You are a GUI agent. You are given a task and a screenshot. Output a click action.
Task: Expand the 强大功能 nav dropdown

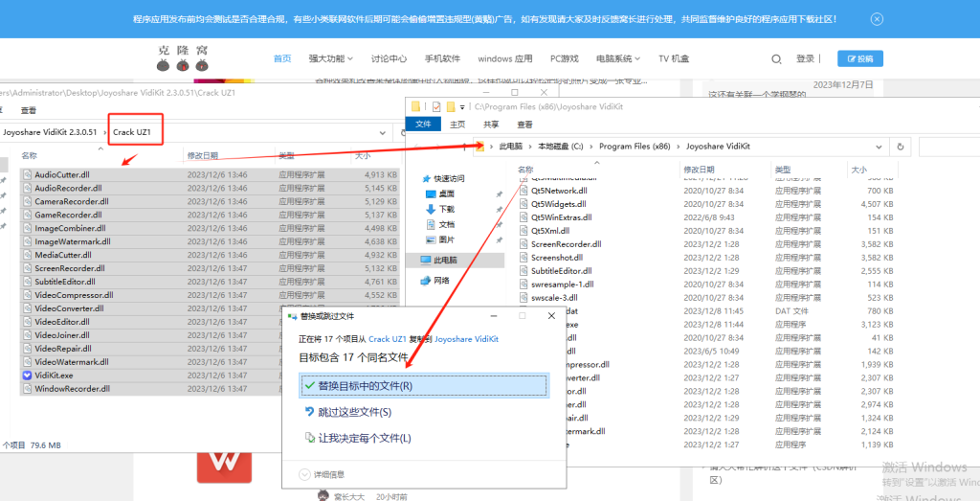click(330, 58)
